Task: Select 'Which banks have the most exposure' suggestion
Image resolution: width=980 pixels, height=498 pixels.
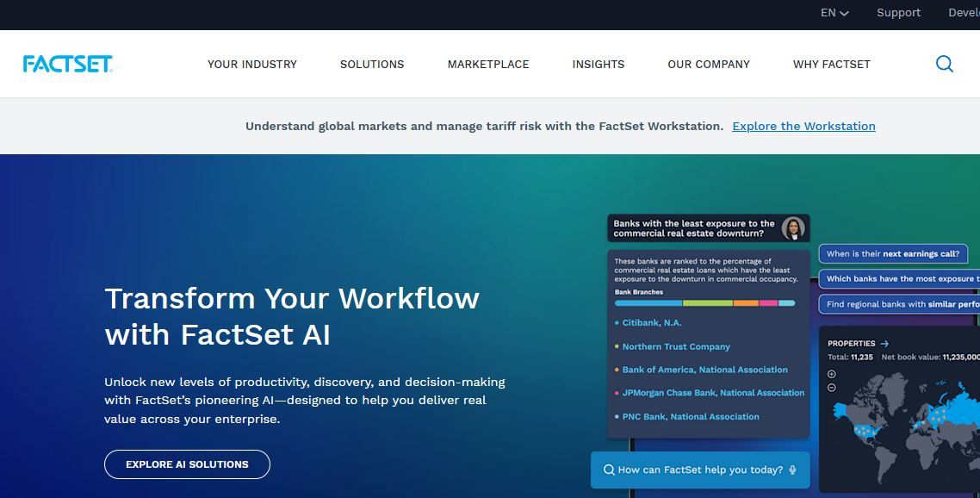Action: [x=899, y=278]
